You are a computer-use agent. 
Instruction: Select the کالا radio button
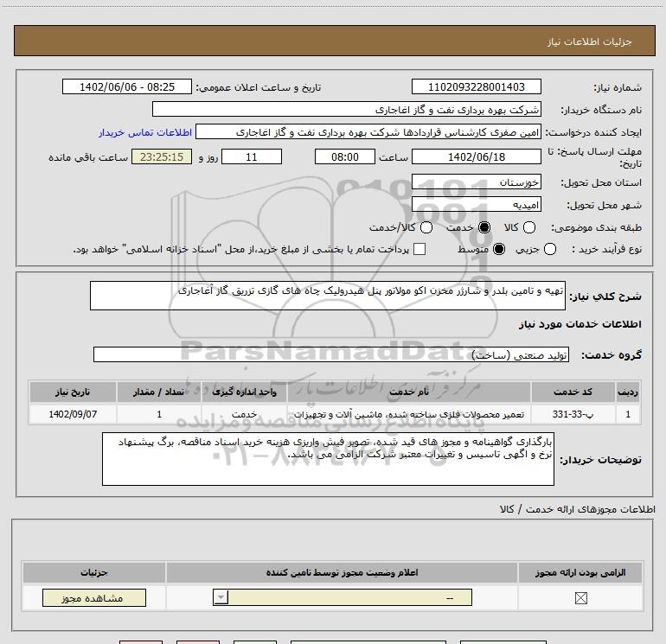[529, 227]
